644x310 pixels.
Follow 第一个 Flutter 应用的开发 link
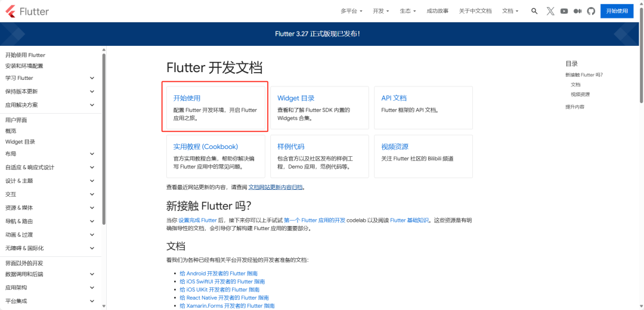pos(315,221)
